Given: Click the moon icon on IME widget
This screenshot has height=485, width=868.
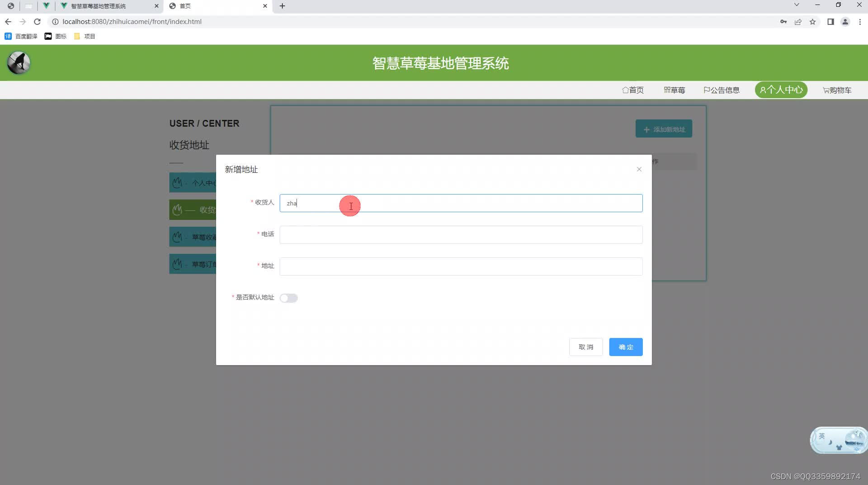Looking at the screenshot, I should (x=830, y=442).
